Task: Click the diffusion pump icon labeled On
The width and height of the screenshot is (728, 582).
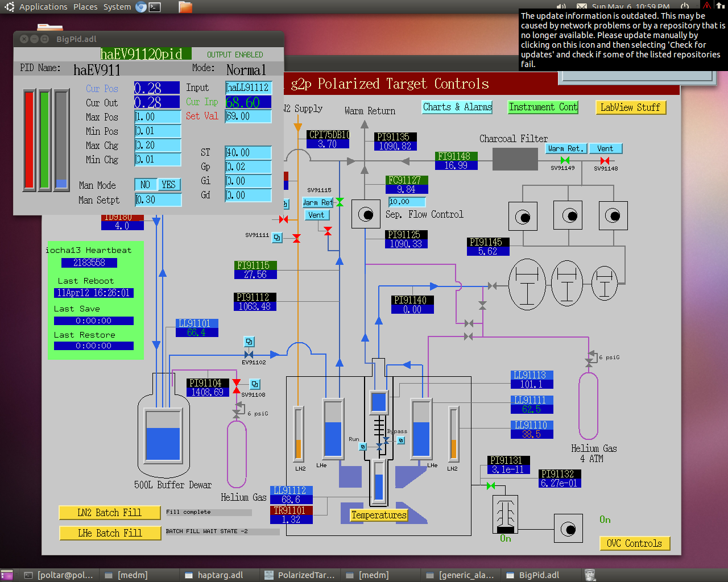Action: tap(506, 514)
